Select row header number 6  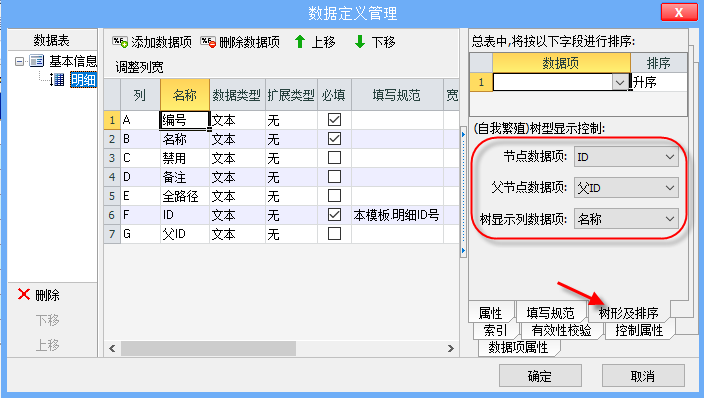point(112,215)
